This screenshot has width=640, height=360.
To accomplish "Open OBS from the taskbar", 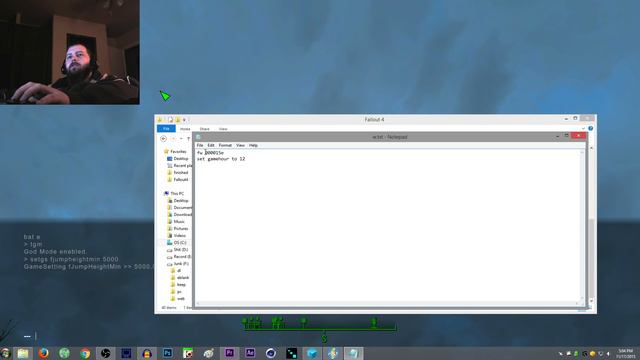I will [105, 353].
